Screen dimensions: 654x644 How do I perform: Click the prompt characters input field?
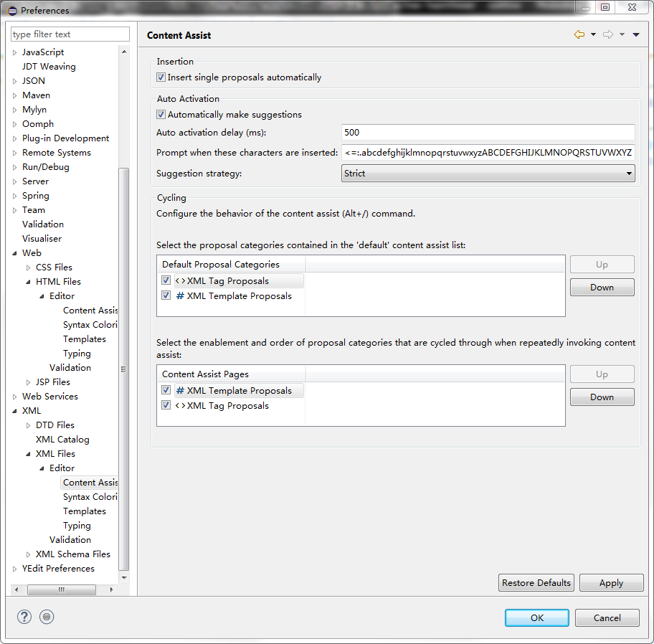pyautogui.click(x=488, y=153)
